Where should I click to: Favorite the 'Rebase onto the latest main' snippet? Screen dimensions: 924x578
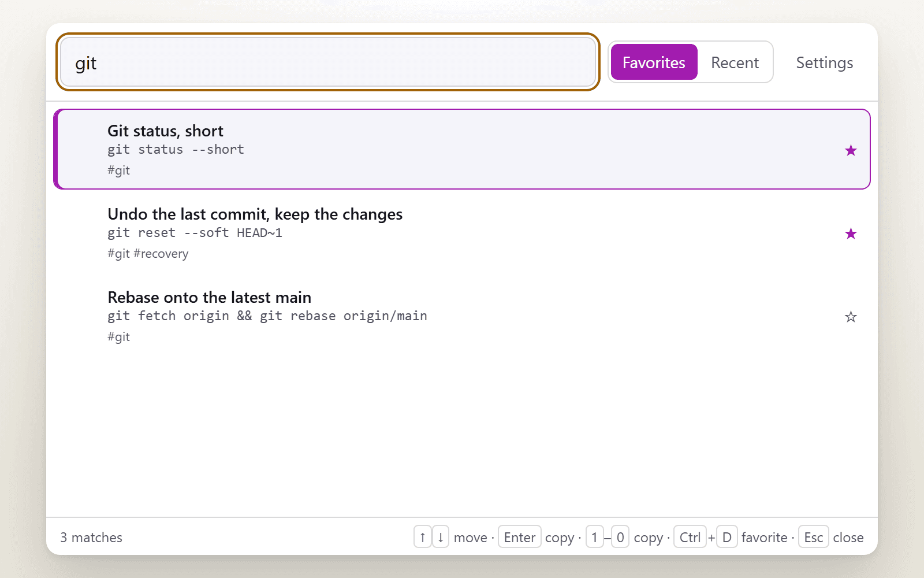(x=851, y=317)
